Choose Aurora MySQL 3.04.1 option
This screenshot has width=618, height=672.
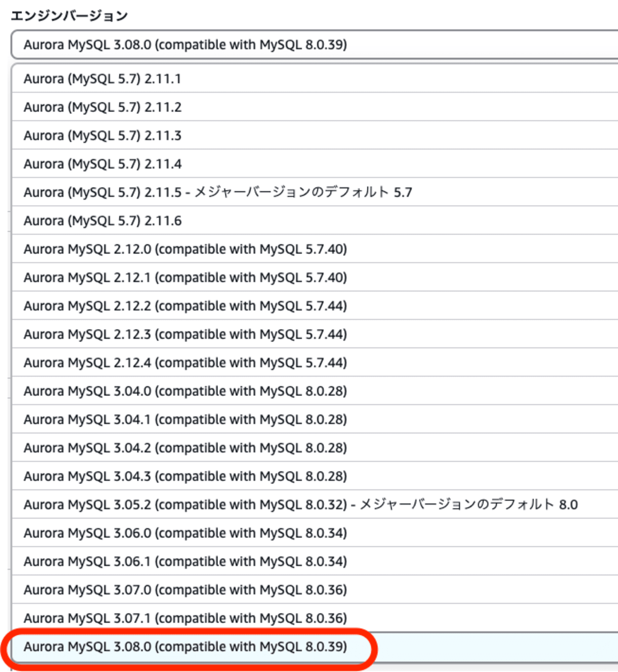click(x=315, y=419)
